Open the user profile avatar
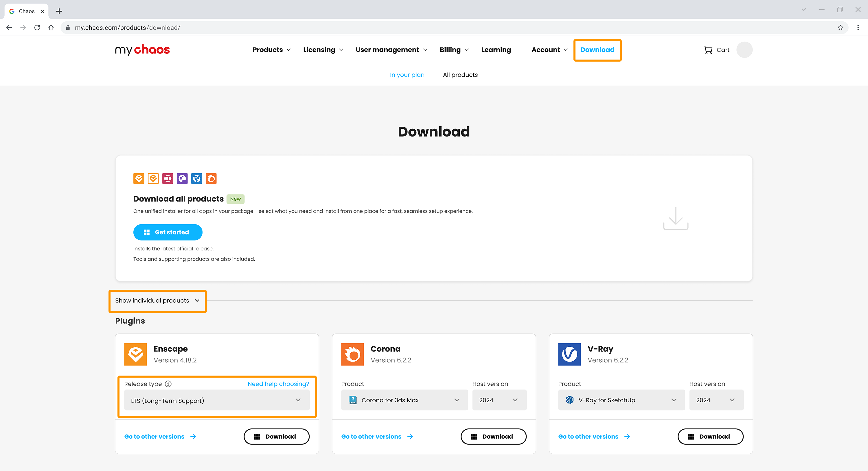The height and width of the screenshot is (471, 868). tap(744, 50)
